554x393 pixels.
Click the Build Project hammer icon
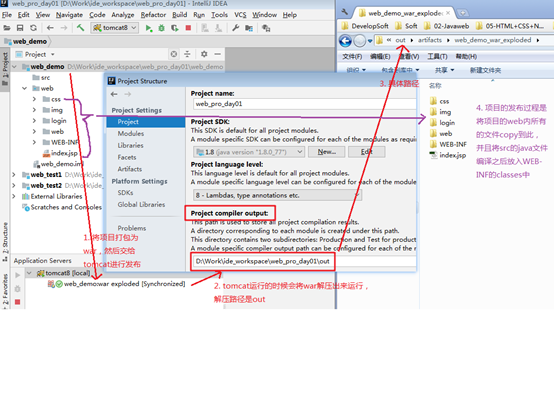(x=81, y=28)
